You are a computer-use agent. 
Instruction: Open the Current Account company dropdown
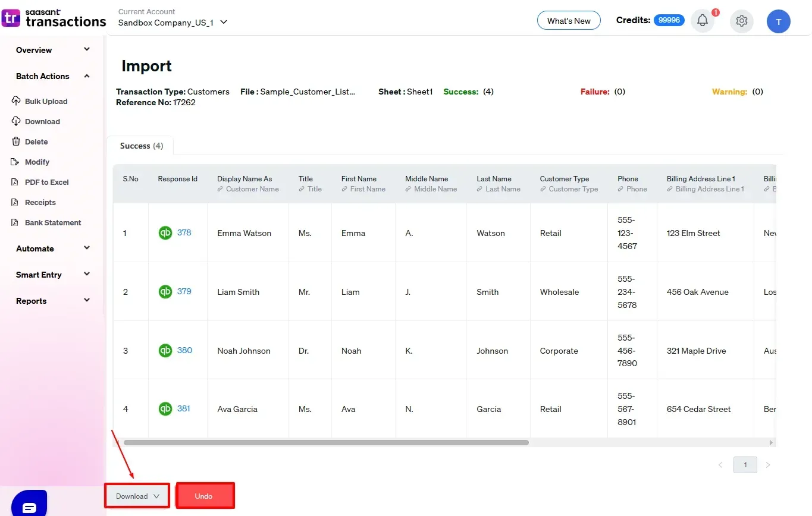click(x=173, y=23)
